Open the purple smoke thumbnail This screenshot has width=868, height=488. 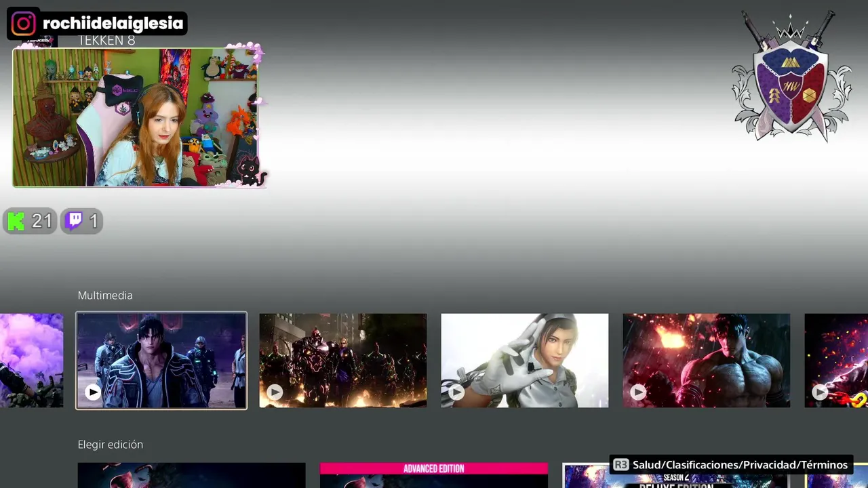click(x=31, y=361)
